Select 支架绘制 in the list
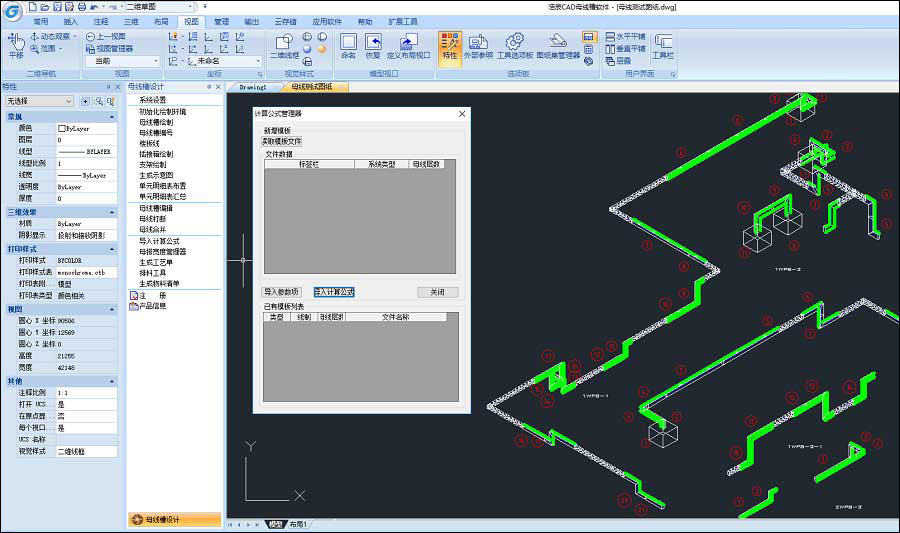This screenshot has height=533, width=900. pyautogui.click(x=152, y=165)
